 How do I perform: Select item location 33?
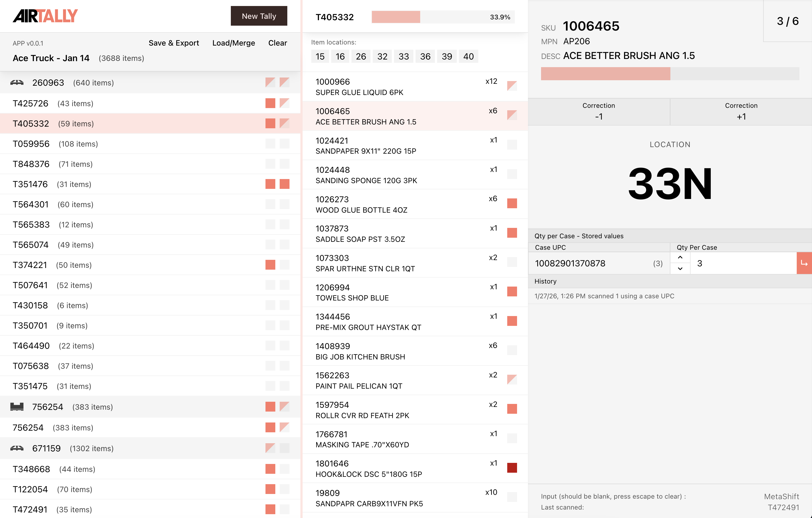(x=403, y=56)
